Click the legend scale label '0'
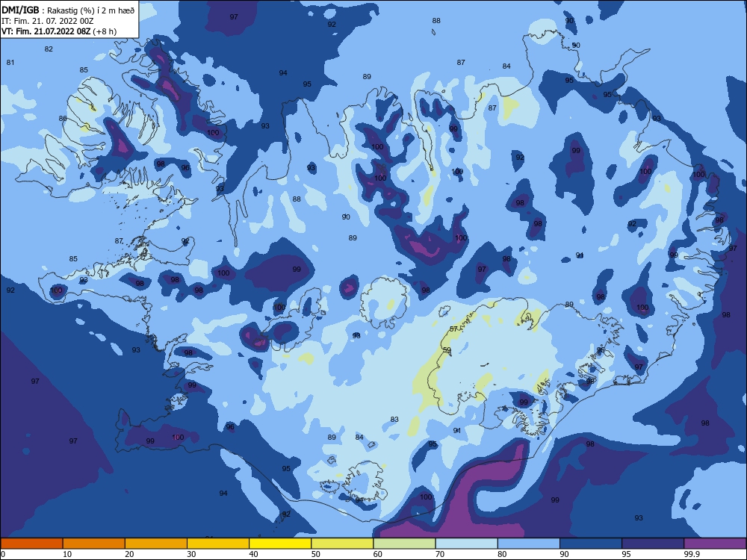 click(3, 554)
